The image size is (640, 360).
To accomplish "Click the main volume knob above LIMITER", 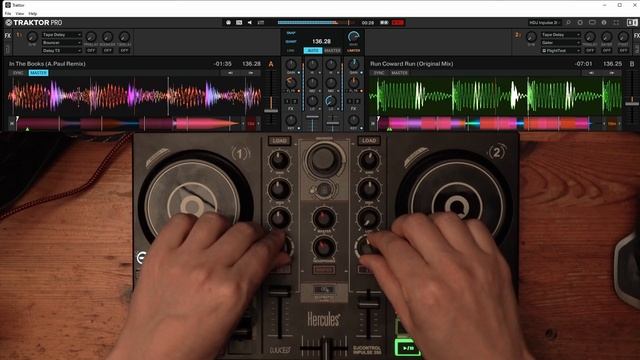I will 353,37.
